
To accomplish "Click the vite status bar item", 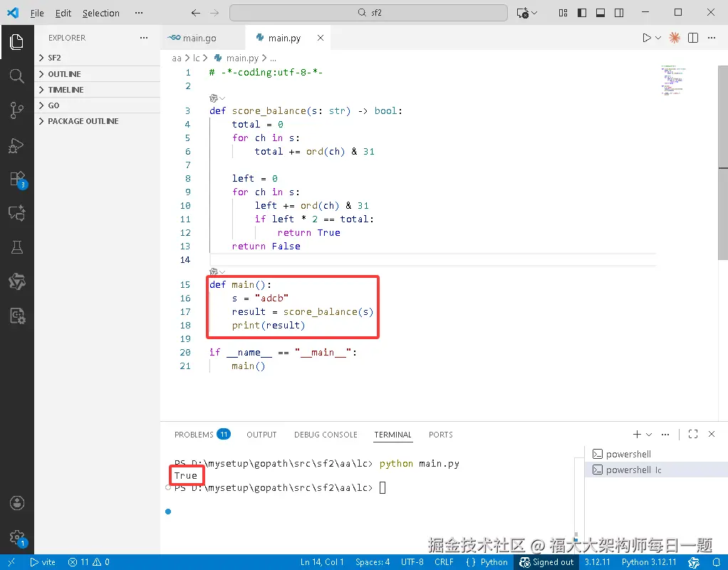I will [43, 562].
